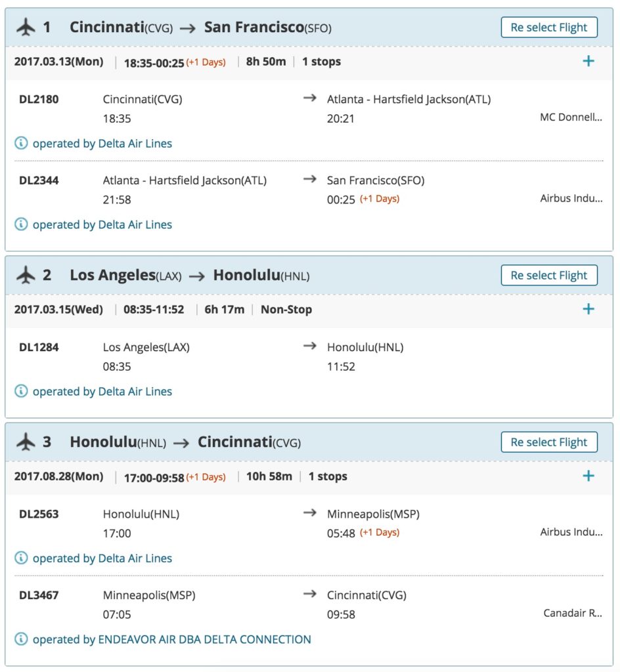Open Delta Air Lines operator link for DL2180
The height and width of the screenshot is (672, 620).
click(102, 143)
